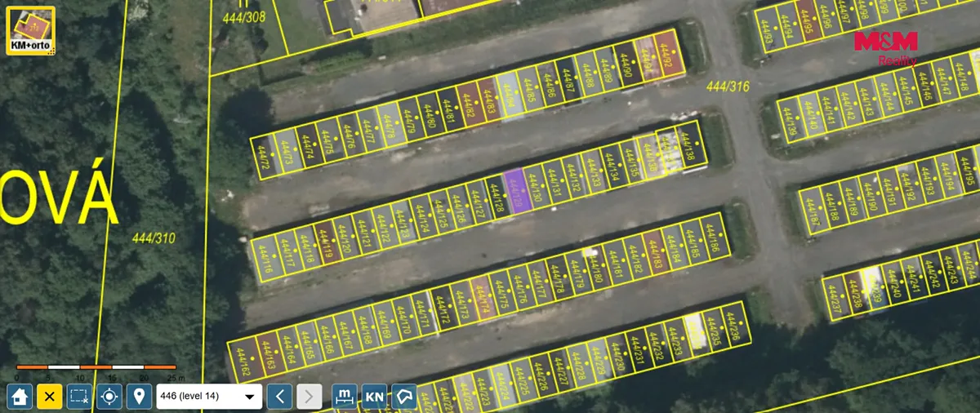
Task: Select garage parcel 444/87
Action: pyautogui.click(x=568, y=80)
